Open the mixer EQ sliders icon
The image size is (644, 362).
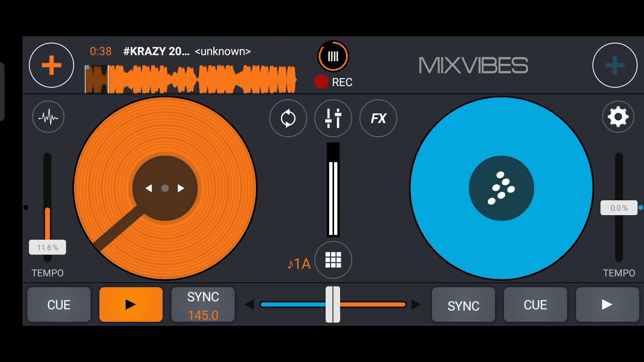click(x=333, y=119)
